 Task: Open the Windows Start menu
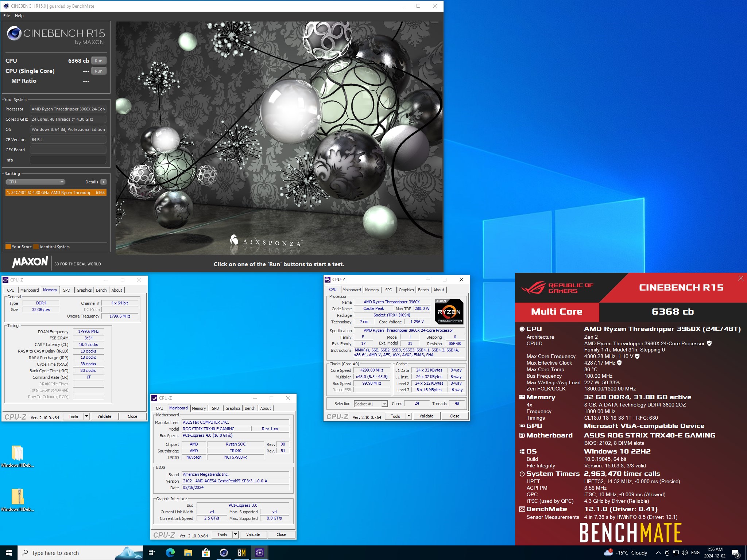tap(9, 553)
